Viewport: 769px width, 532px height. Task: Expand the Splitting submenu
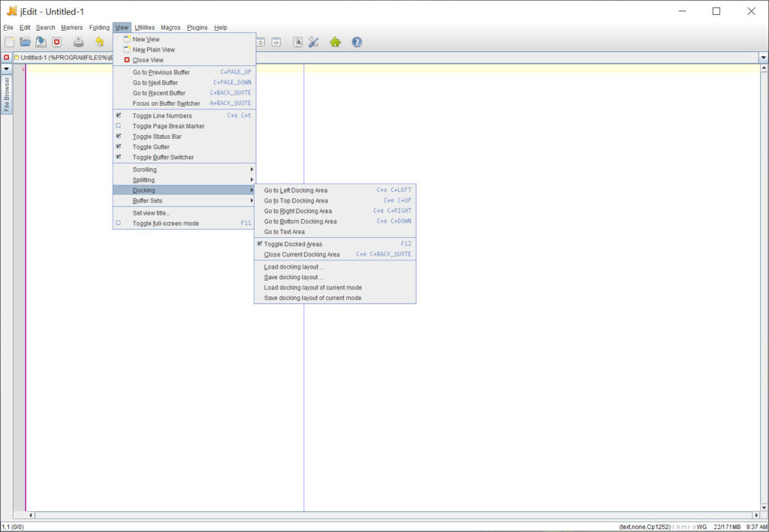tap(185, 180)
